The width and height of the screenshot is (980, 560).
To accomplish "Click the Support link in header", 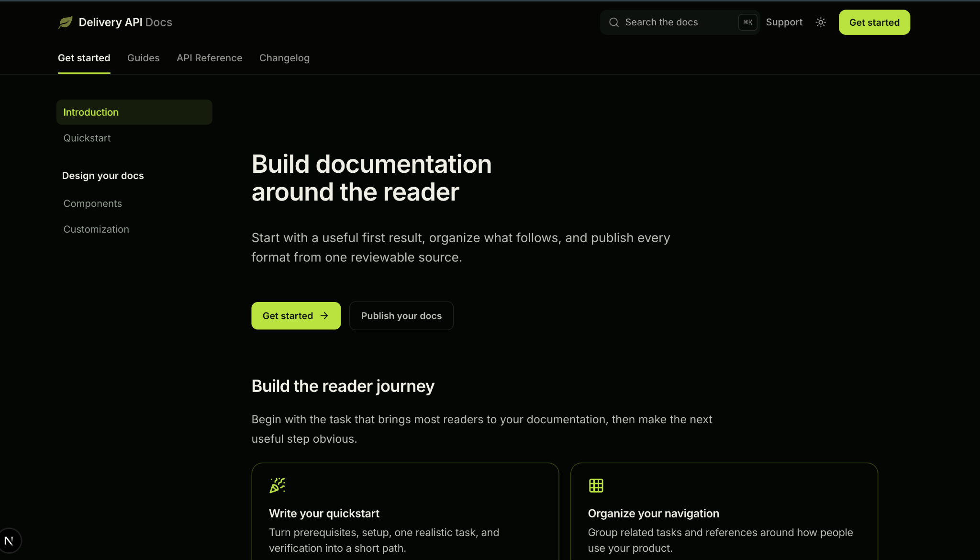I will click(784, 22).
